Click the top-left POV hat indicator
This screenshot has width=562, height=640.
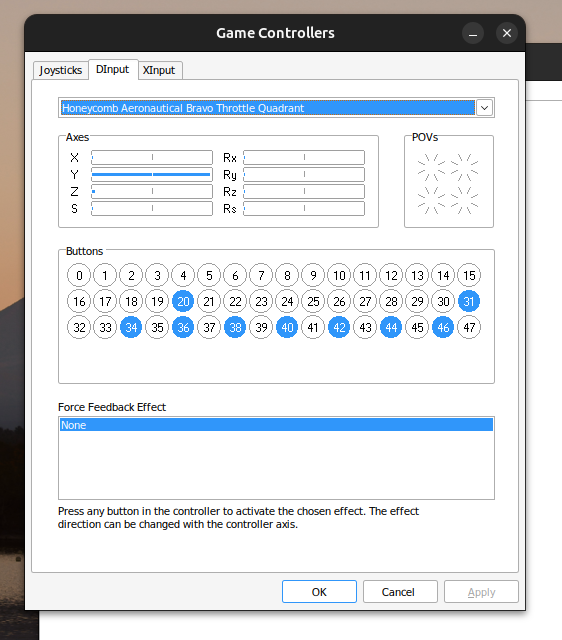tap(431, 167)
